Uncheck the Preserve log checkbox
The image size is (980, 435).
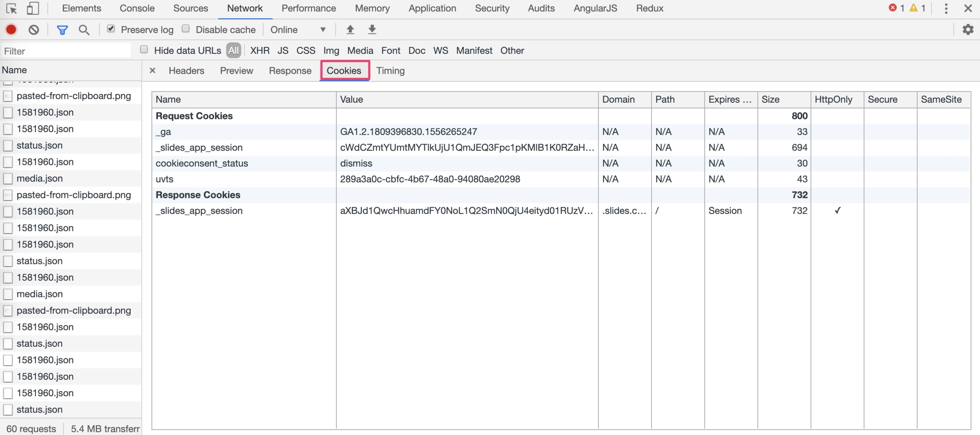click(x=111, y=29)
